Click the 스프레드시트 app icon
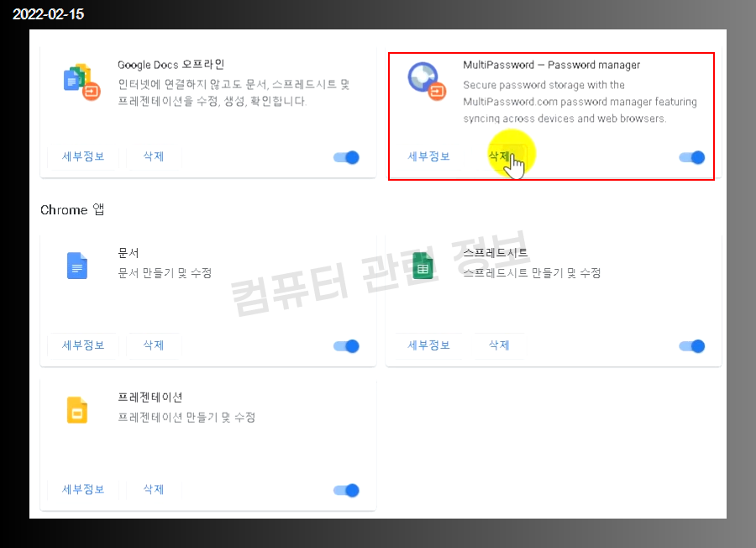This screenshot has width=756, height=548. point(423,266)
